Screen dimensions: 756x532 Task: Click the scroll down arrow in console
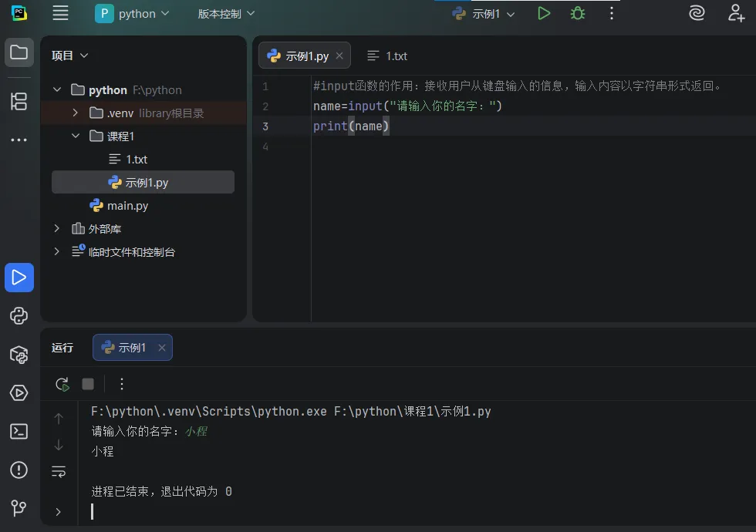pyautogui.click(x=59, y=445)
